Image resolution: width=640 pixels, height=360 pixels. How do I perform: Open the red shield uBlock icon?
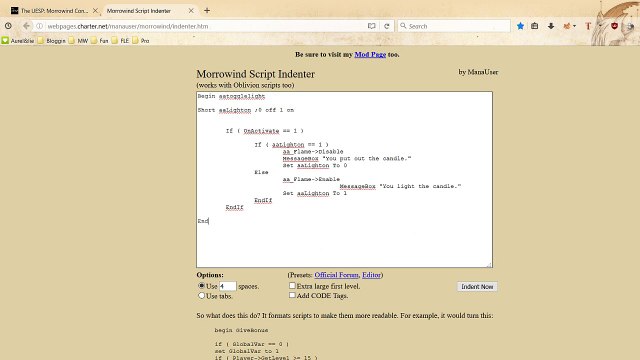click(614, 26)
